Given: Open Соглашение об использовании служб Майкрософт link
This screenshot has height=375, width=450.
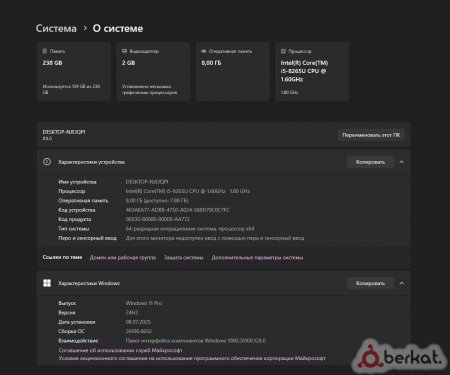Looking at the screenshot, I should pos(121,350).
